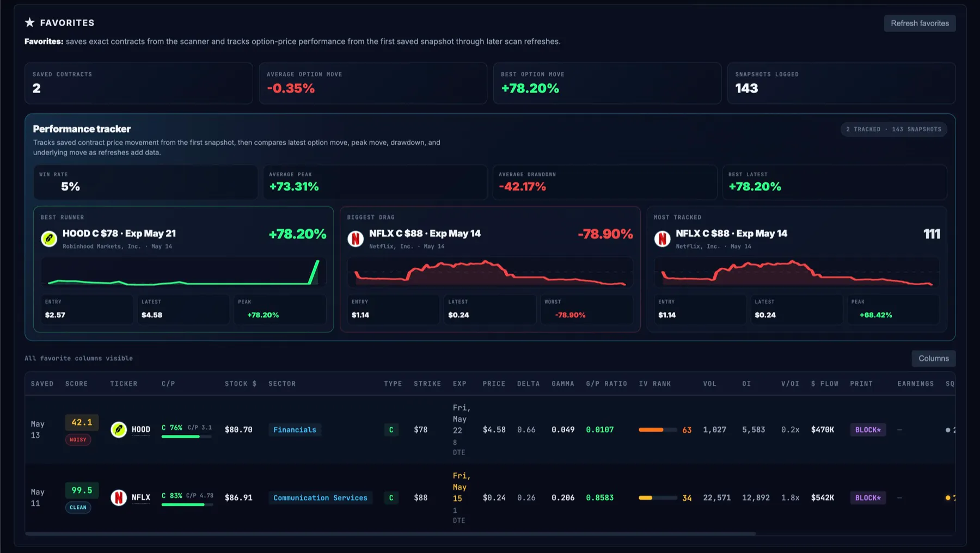Click Most Tracked peak value +68.42%
Image resolution: width=980 pixels, height=553 pixels.
click(875, 315)
